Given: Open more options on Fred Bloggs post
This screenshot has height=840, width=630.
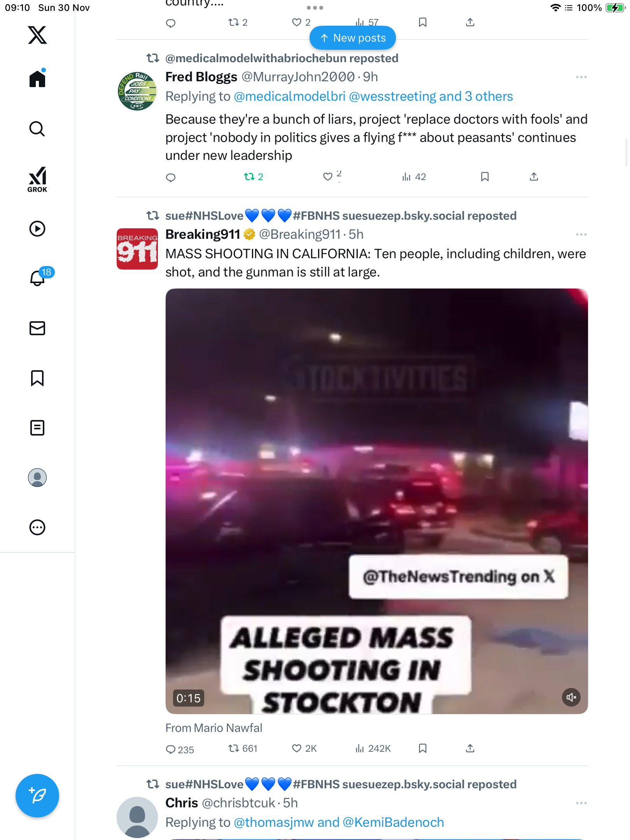Looking at the screenshot, I should pos(581,77).
